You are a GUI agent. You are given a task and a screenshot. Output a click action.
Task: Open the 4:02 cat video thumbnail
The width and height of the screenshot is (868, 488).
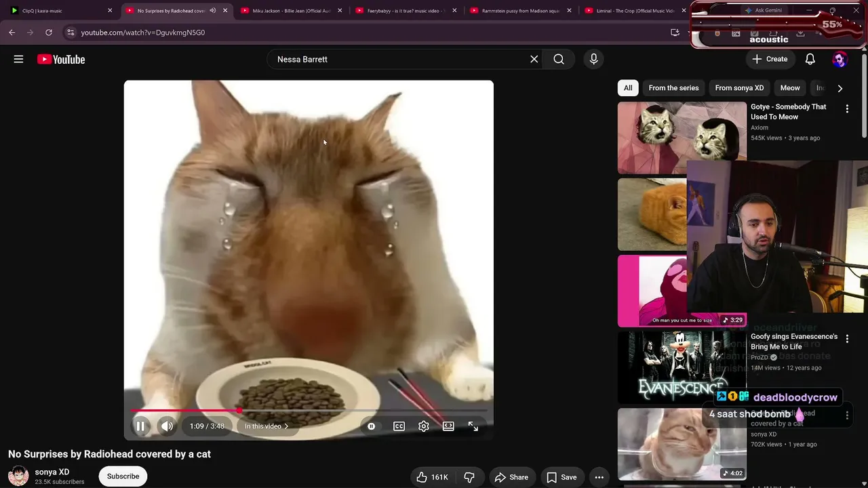coord(682,444)
